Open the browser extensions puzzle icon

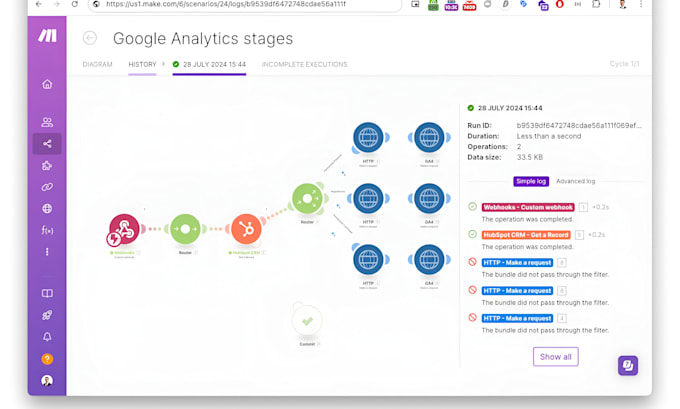[x=596, y=4]
